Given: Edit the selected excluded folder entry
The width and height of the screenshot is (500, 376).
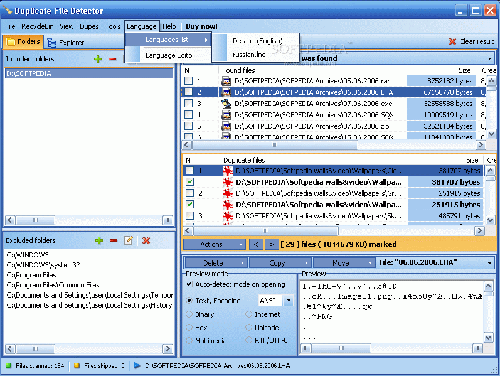Looking at the screenshot, I should pyautogui.click(x=128, y=240).
